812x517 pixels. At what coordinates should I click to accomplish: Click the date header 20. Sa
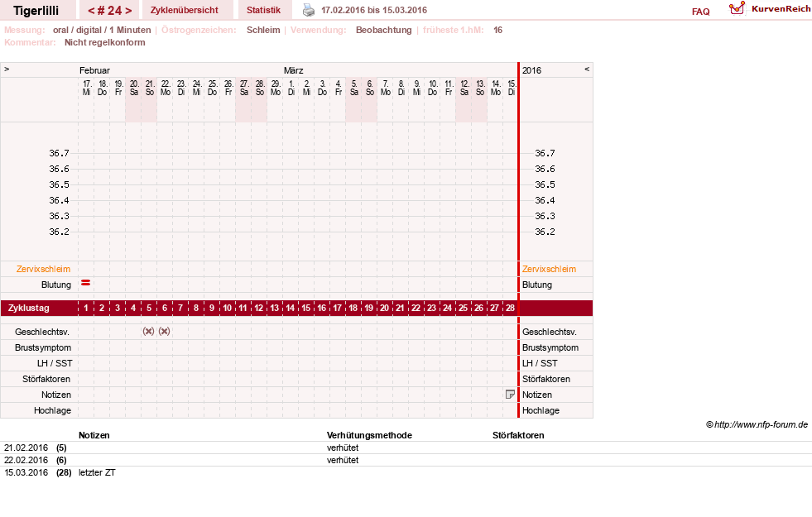pos(134,88)
